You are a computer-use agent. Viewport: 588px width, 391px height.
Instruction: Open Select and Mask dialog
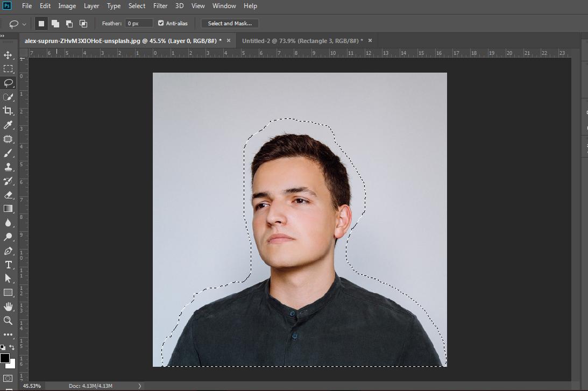[x=230, y=23]
